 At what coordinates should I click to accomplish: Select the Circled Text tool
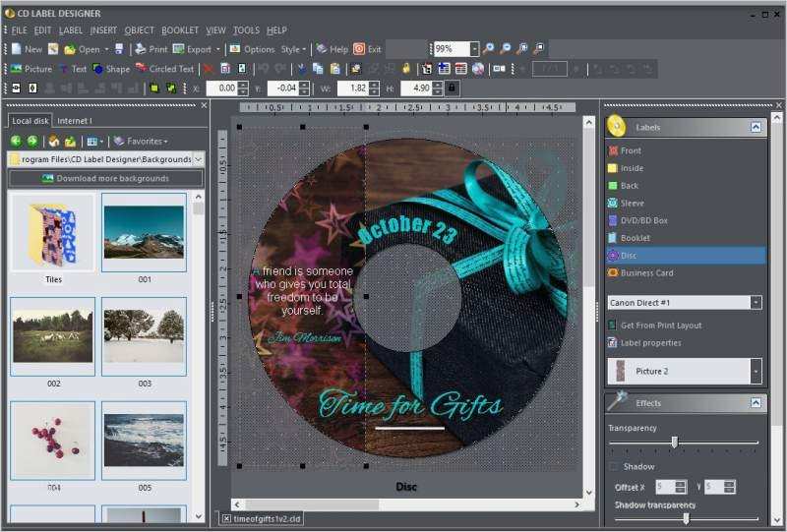164,69
